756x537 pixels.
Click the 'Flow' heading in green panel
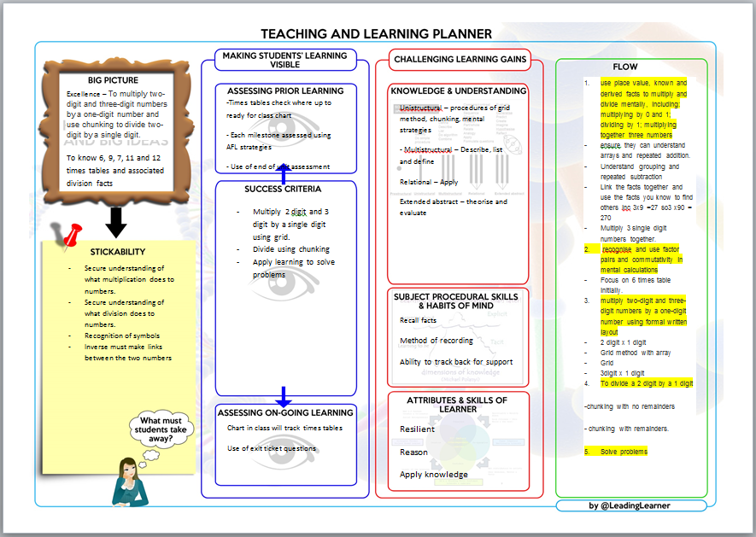[624, 67]
